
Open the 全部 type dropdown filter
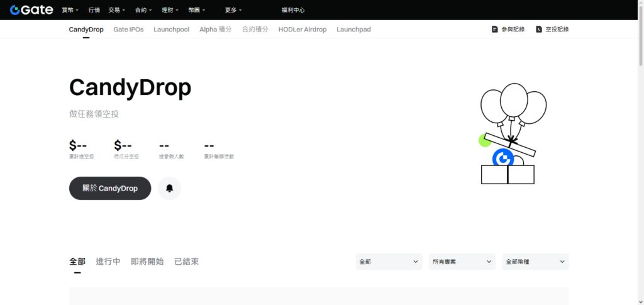(x=389, y=262)
